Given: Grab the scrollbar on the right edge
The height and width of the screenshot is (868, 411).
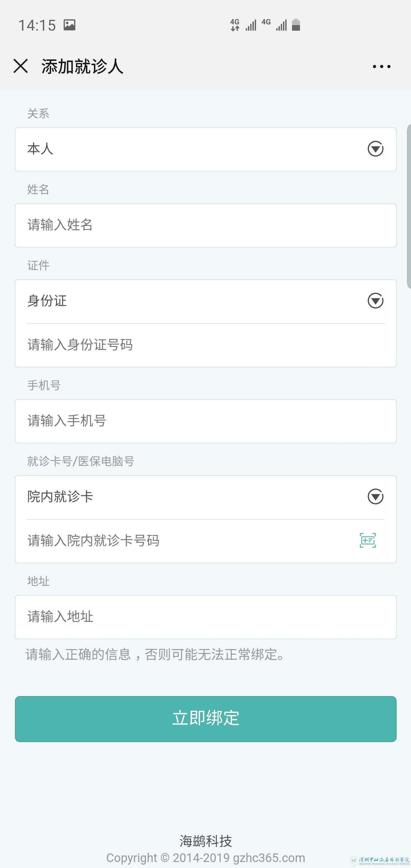Looking at the screenshot, I should point(409,206).
